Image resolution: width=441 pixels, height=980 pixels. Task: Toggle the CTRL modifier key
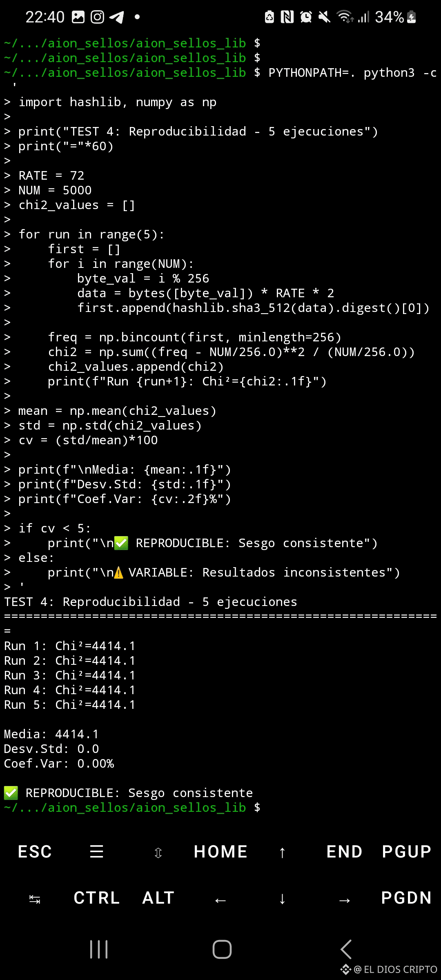[x=97, y=898]
